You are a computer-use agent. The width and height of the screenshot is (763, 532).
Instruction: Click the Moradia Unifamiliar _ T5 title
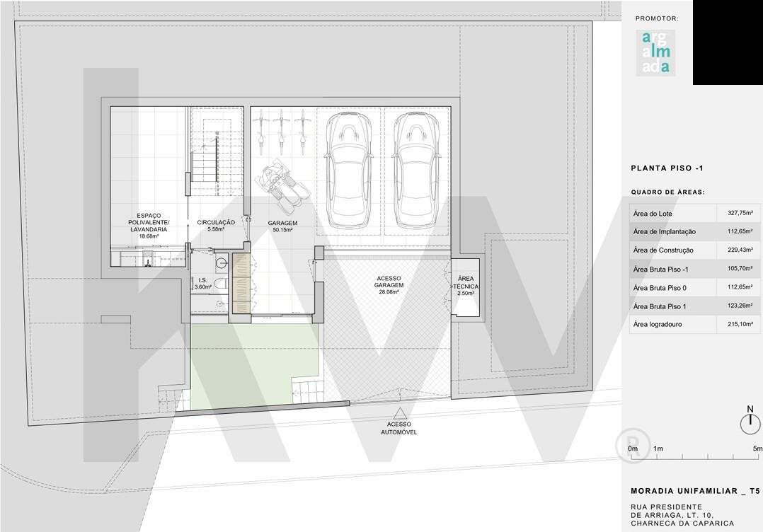pos(694,491)
